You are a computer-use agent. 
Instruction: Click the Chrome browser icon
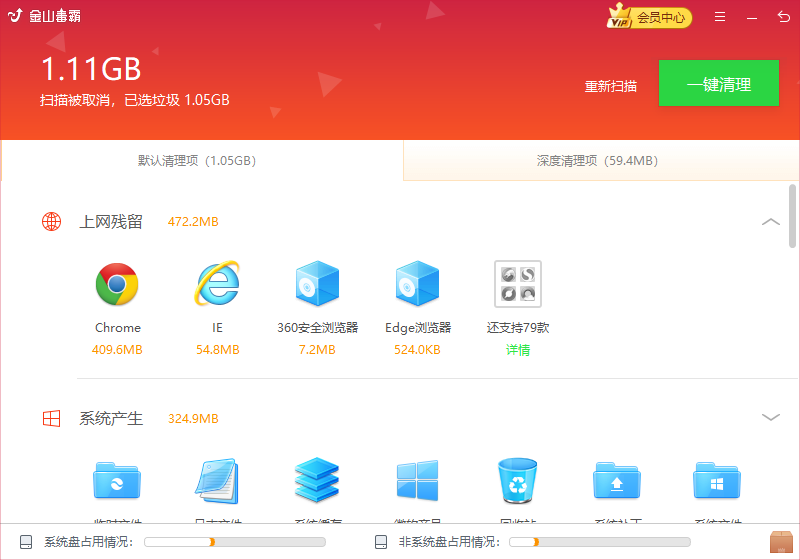coord(117,284)
